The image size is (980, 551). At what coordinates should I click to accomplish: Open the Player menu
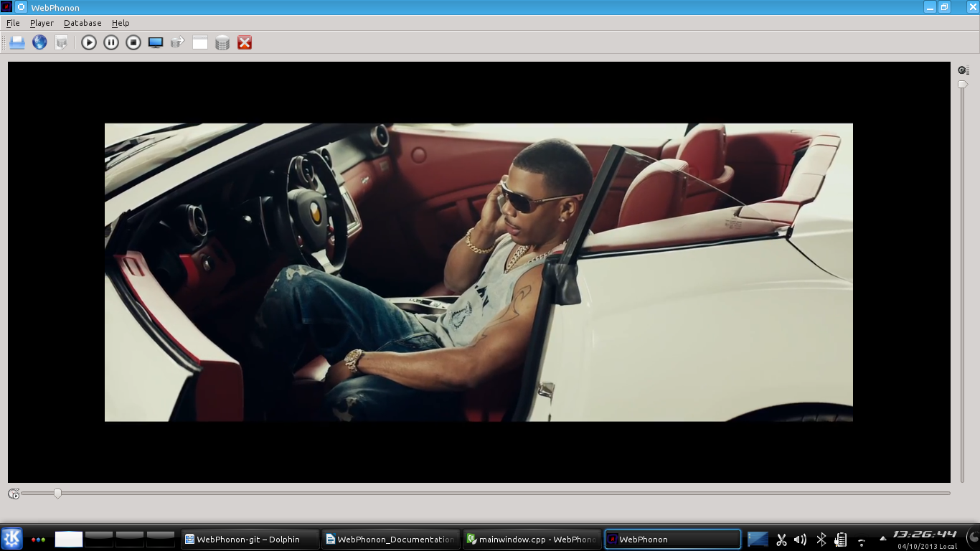coord(42,23)
